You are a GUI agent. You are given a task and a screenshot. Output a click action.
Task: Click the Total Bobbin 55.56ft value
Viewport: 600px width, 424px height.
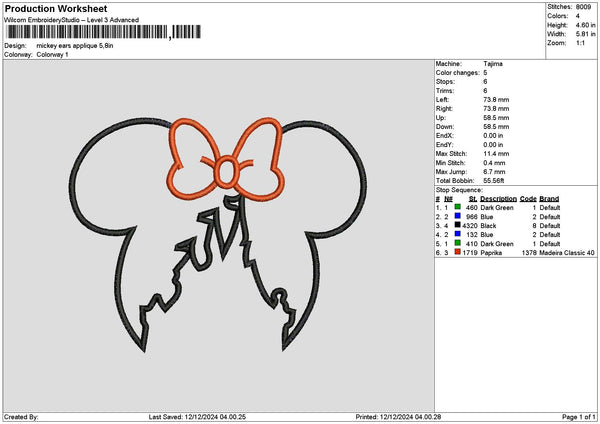click(494, 181)
